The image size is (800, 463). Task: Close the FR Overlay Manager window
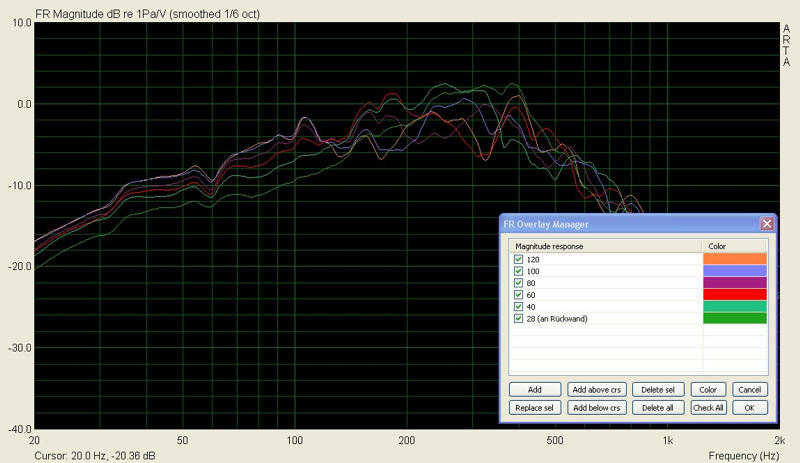pyautogui.click(x=766, y=224)
